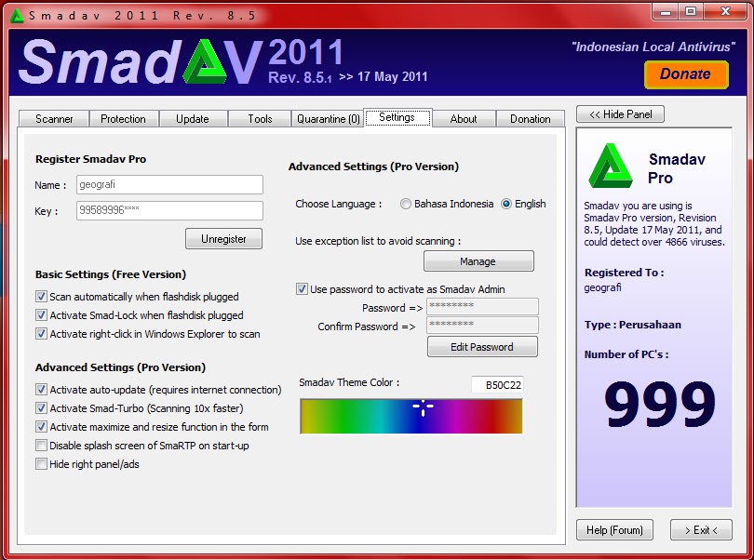754x560 pixels.
Task: Select Bahasa Indonesia language radio button
Action: click(x=406, y=204)
